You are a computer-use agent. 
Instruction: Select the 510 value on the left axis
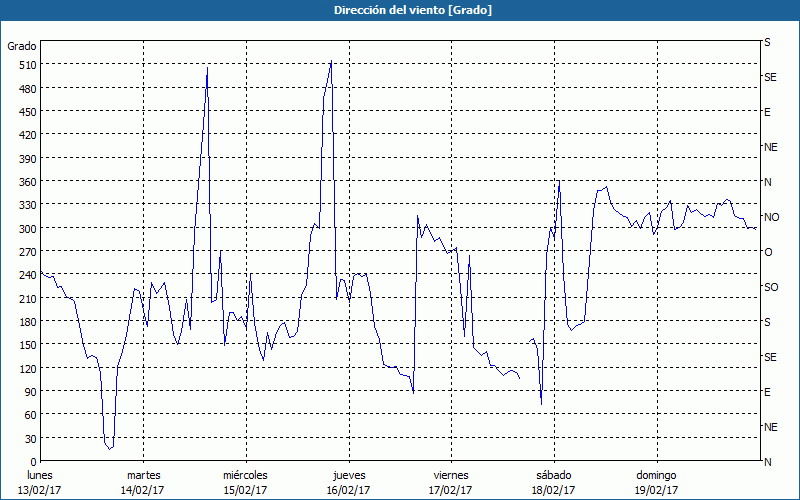tap(25, 65)
